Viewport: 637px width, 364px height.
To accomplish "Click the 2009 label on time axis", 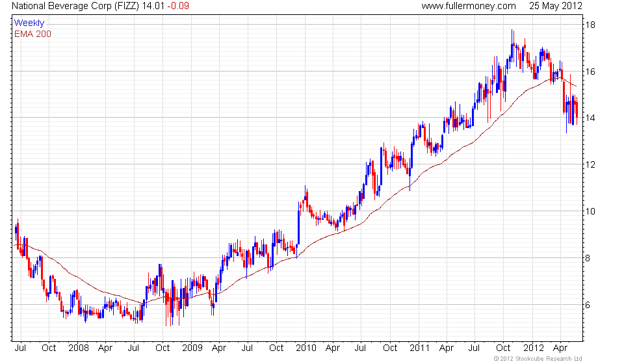I will [x=192, y=348].
